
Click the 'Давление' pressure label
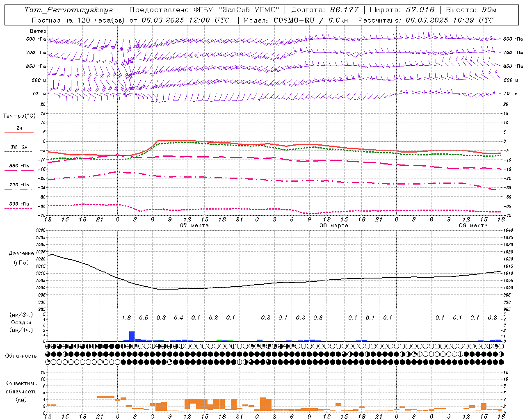21,253
